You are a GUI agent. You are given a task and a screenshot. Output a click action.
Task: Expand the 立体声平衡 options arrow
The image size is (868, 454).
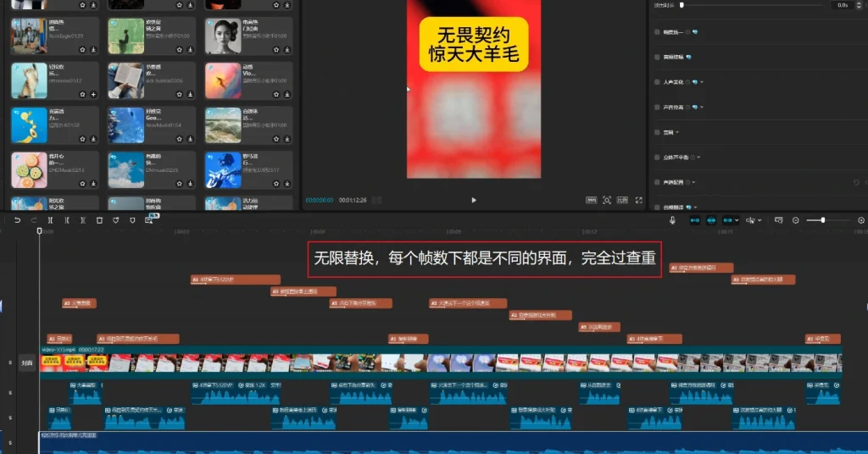tap(698, 157)
